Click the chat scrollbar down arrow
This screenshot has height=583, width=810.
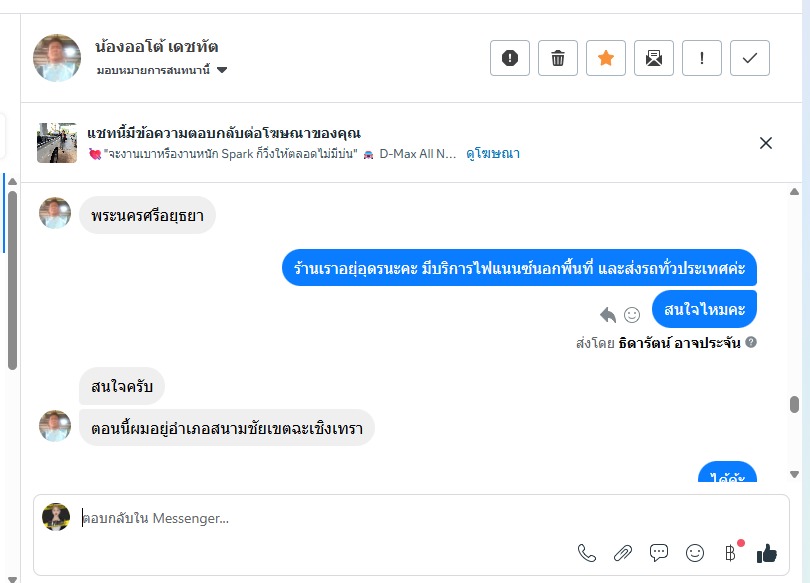[794, 475]
